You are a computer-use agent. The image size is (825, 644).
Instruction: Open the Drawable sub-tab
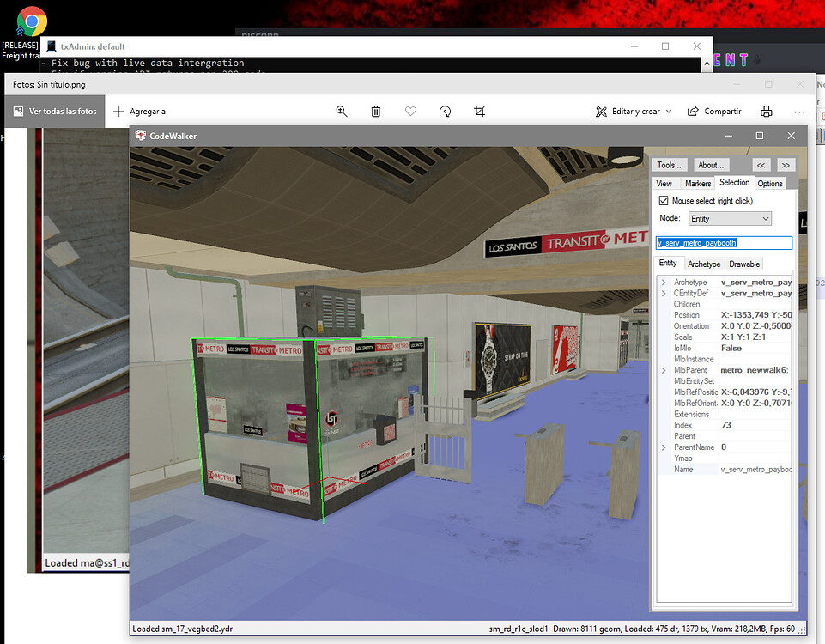pos(744,264)
